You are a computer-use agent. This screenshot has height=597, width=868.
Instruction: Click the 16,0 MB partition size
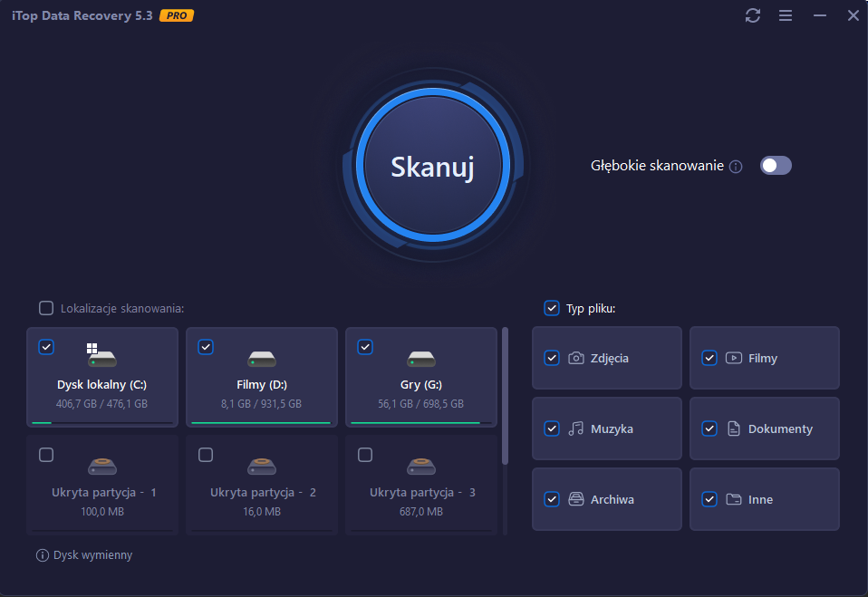point(262,512)
